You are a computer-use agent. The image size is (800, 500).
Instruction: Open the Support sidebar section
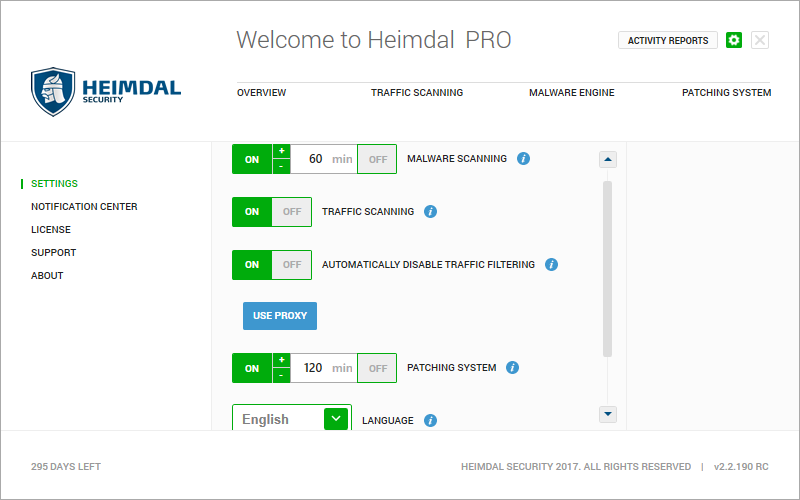pos(54,253)
